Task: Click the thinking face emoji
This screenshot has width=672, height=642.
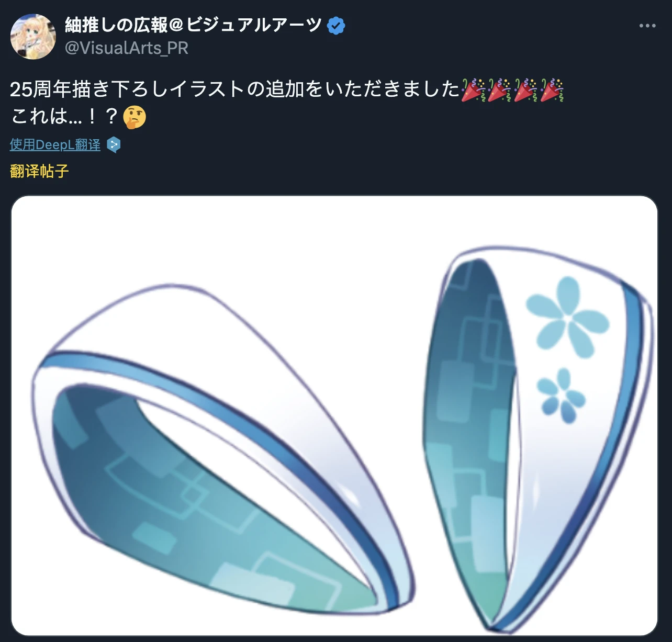Action: coord(135,116)
